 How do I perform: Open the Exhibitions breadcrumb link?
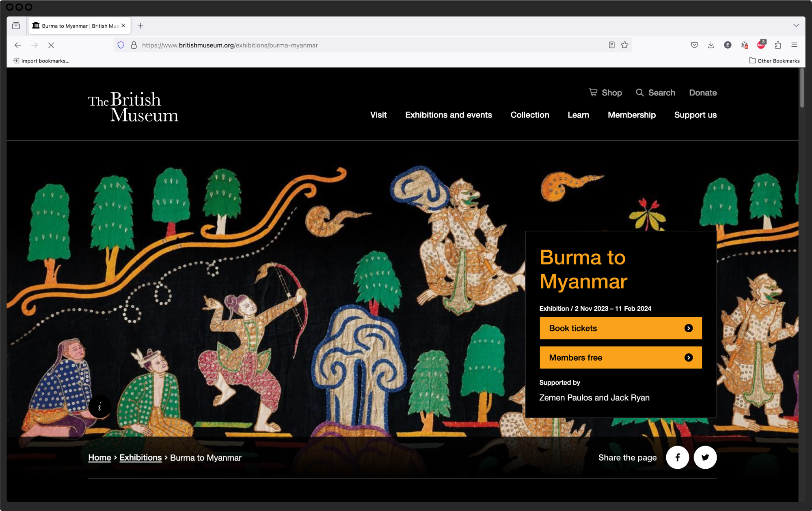point(140,457)
